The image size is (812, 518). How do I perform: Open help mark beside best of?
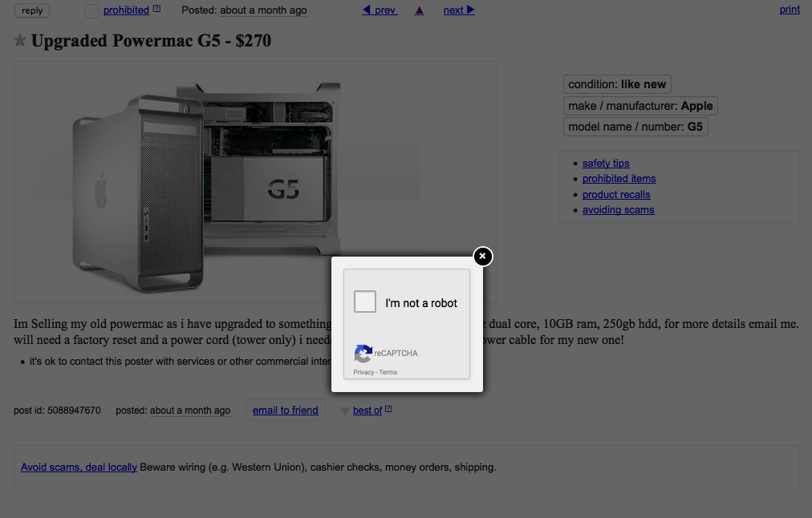point(388,409)
